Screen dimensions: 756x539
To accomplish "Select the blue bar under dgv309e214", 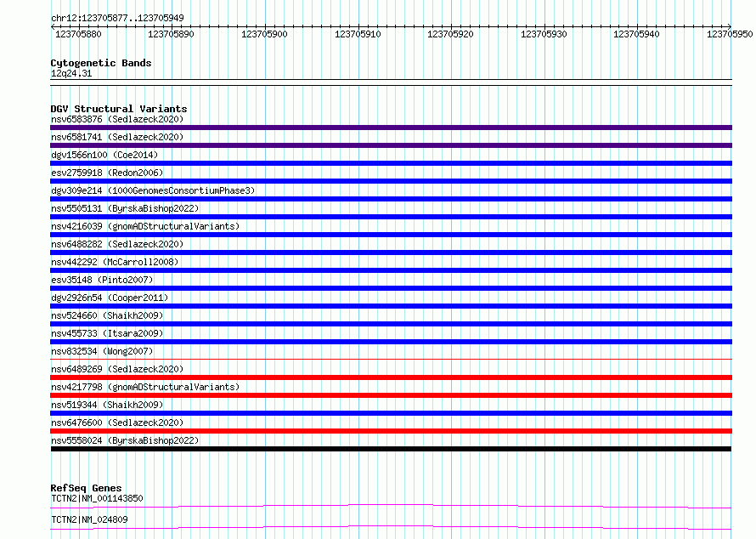I will tap(391, 199).
